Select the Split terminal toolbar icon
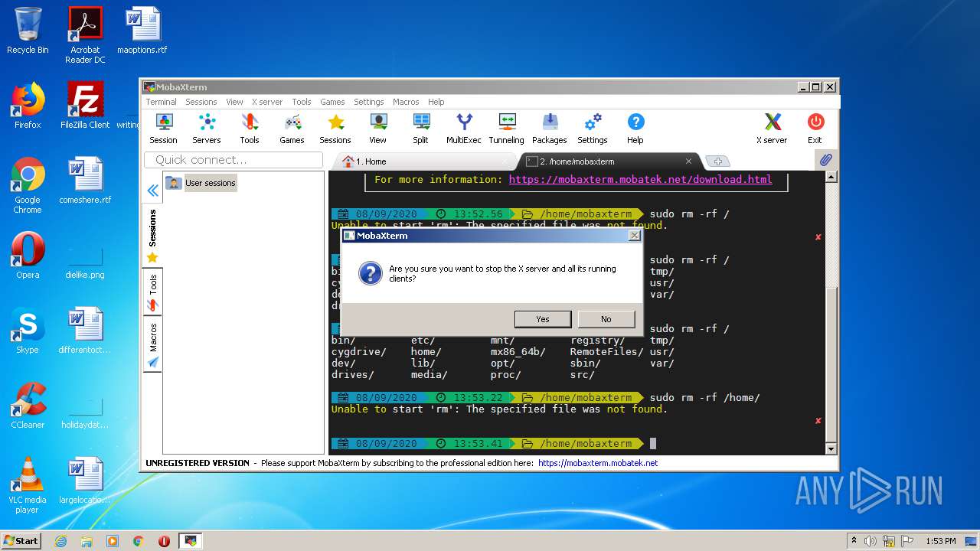Screen dimensions: 980x551 [x=420, y=129]
